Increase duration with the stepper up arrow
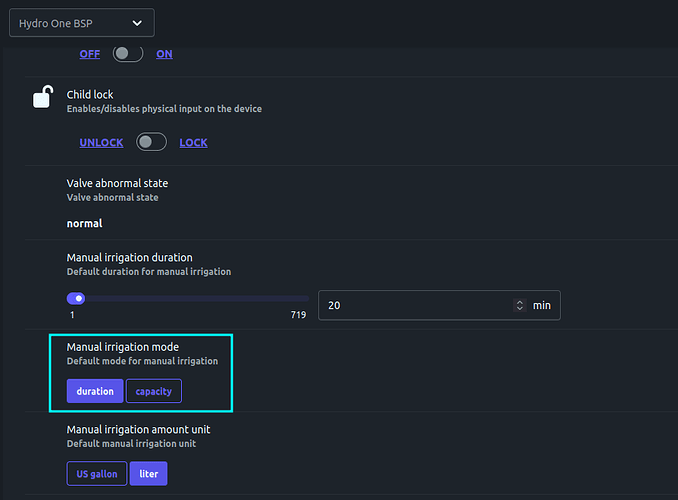The image size is (678, 500). coord(520,302)
